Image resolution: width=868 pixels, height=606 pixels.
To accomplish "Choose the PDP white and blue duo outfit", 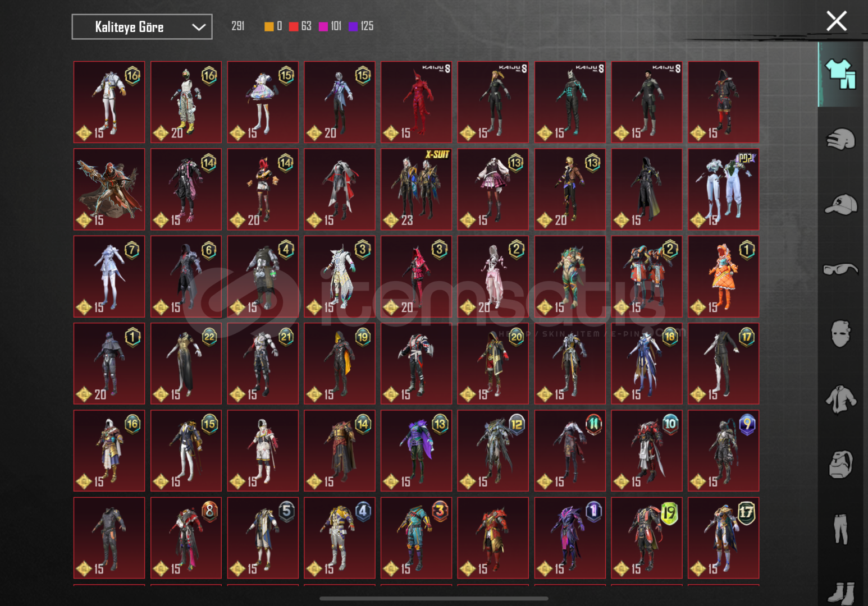I will click(724, 189).
